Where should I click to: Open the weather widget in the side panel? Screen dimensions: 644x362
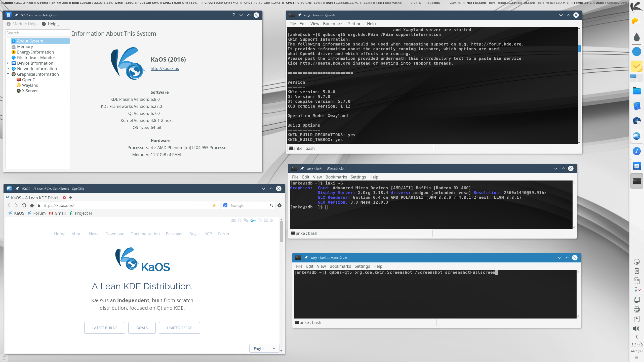[x=636, y=22]
